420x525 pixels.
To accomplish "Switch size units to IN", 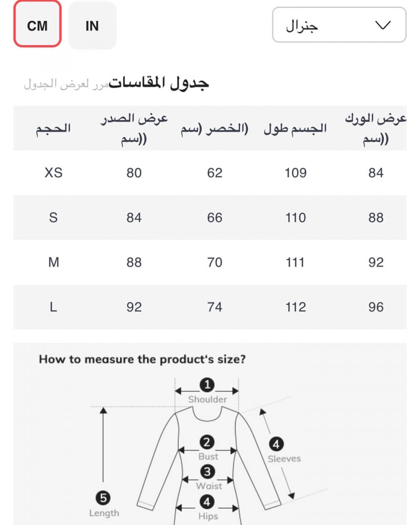I will click(92, 25).
